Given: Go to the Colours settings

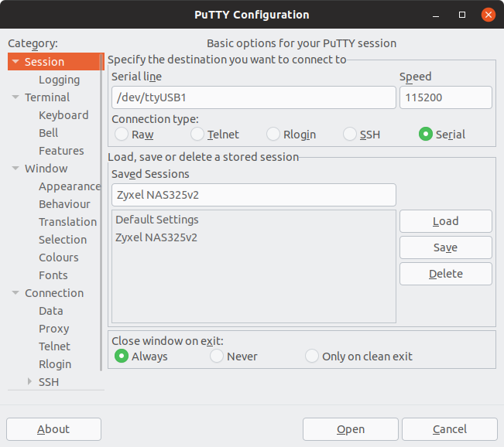Looking at the screenshot, I should pyautogui.click(x=59, y=258).
